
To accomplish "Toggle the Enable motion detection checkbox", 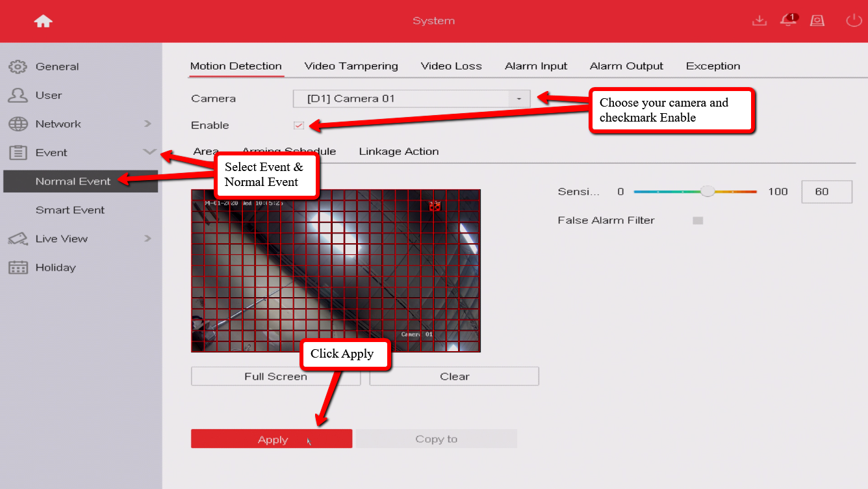I will 299,126.
